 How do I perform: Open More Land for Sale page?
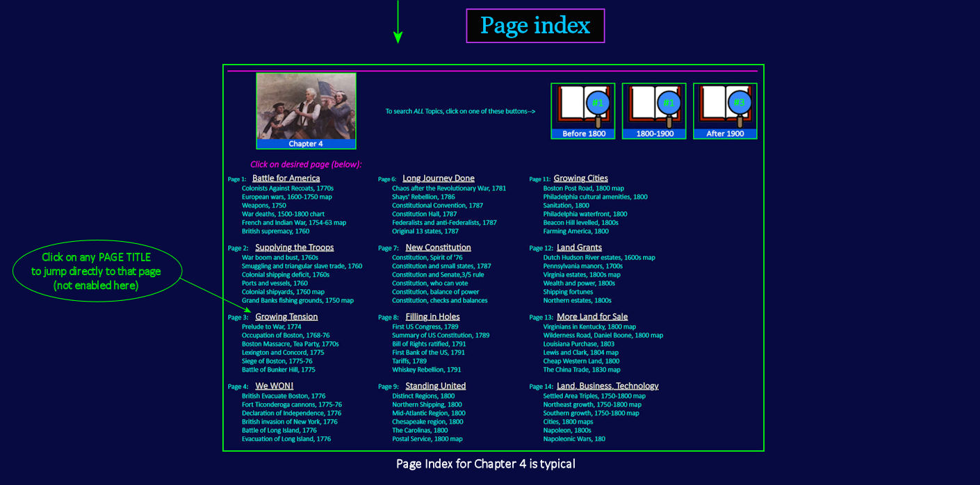click(x=592, y=317)
